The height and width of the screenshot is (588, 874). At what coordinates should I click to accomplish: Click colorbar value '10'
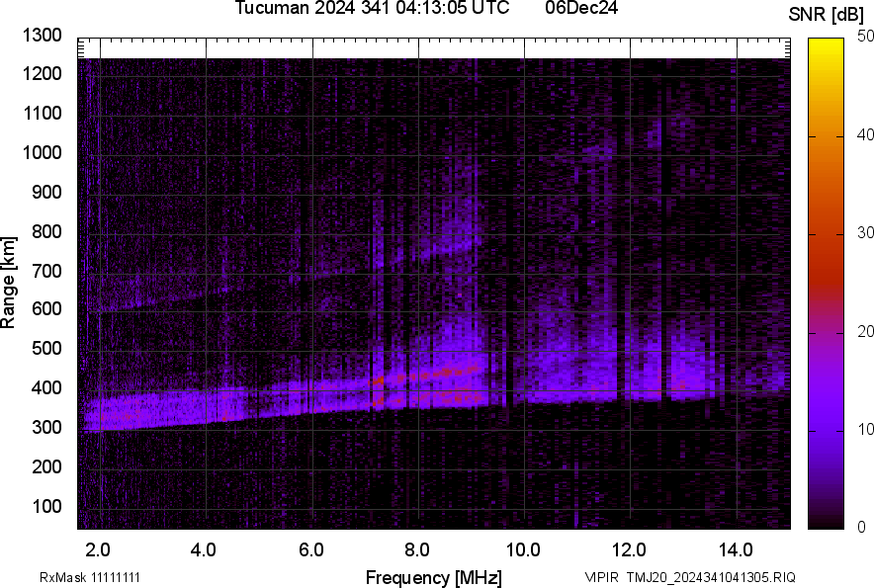(865, 430)
